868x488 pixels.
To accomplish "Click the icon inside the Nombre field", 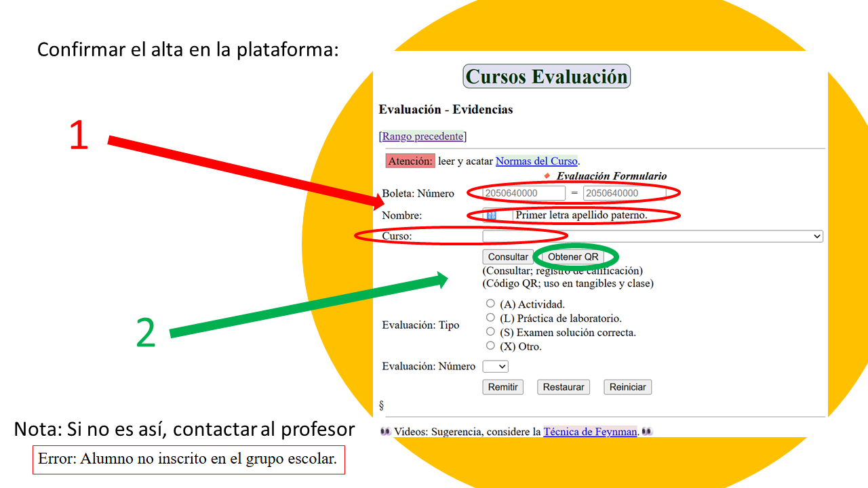I will tap(491, 215).
